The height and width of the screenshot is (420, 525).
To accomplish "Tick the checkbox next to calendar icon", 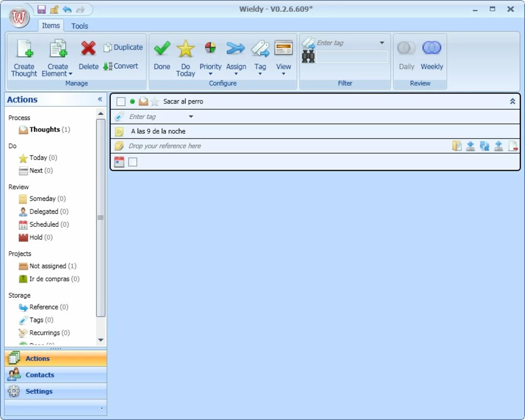I will click(133, 162).
